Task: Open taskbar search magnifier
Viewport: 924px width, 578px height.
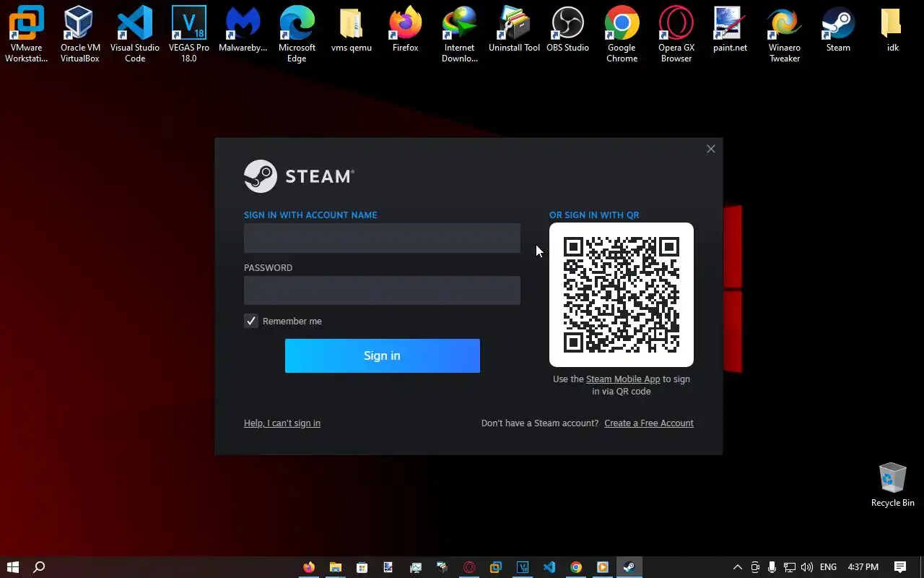Action: pyautogui.click(x=40, y=567)
